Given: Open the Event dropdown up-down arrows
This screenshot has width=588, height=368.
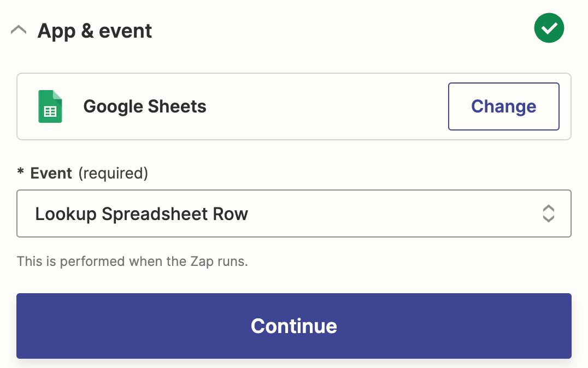Looking at the screenshot, I should click(548, 213).
